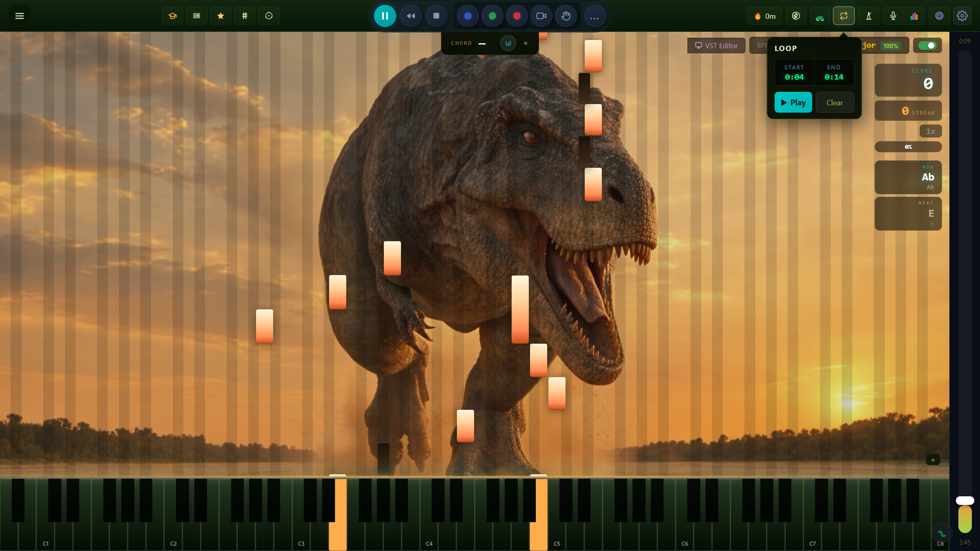Click the video camera icon

coord(541,16)
